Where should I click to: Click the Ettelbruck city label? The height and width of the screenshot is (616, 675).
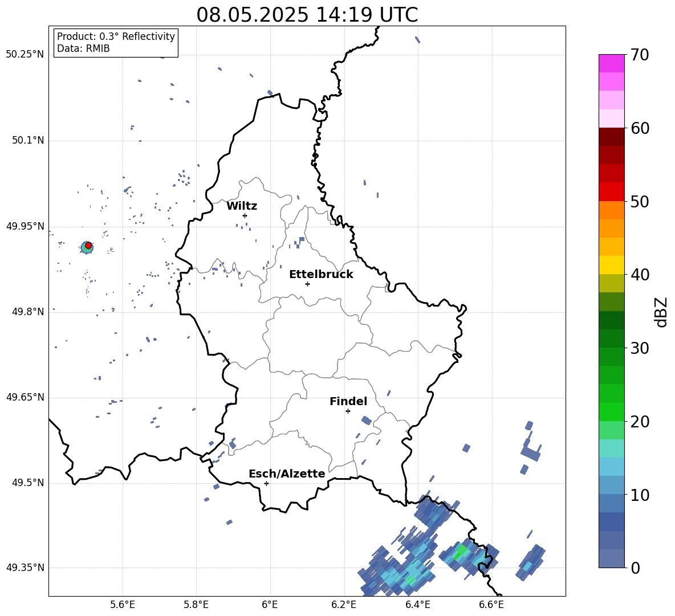pos(321,275)
